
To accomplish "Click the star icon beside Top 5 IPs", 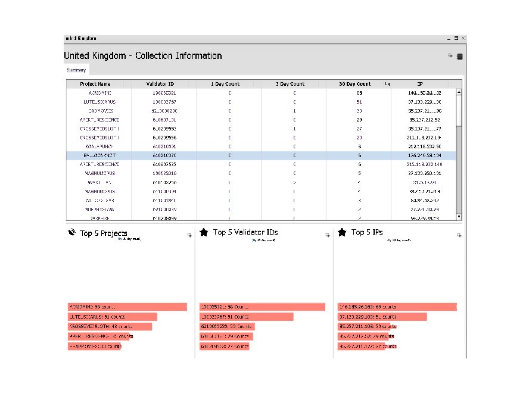I will click(x=342, y=232).
